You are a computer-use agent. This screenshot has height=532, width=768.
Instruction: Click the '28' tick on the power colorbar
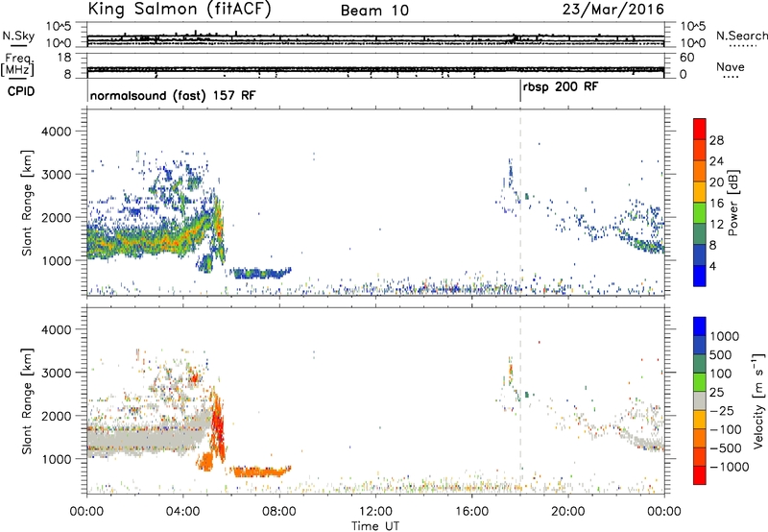716,140
